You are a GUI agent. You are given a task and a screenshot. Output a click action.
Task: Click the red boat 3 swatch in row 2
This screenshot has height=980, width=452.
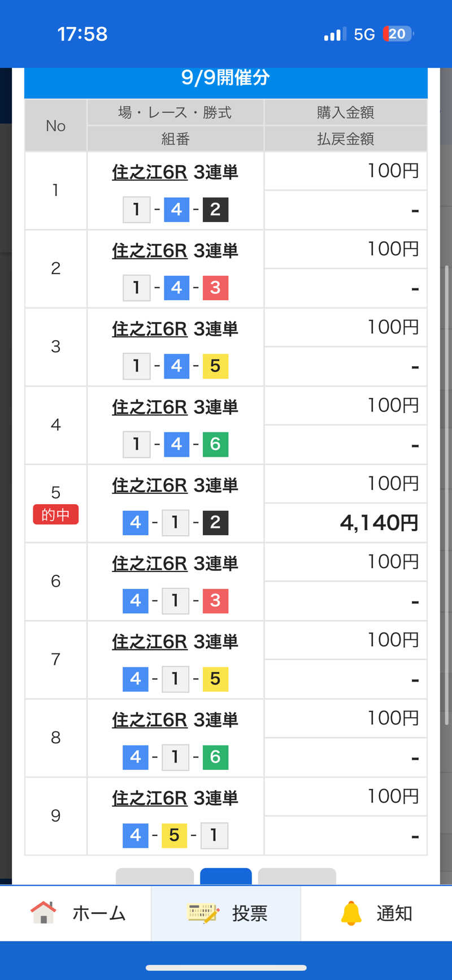(x=215, y=287)
